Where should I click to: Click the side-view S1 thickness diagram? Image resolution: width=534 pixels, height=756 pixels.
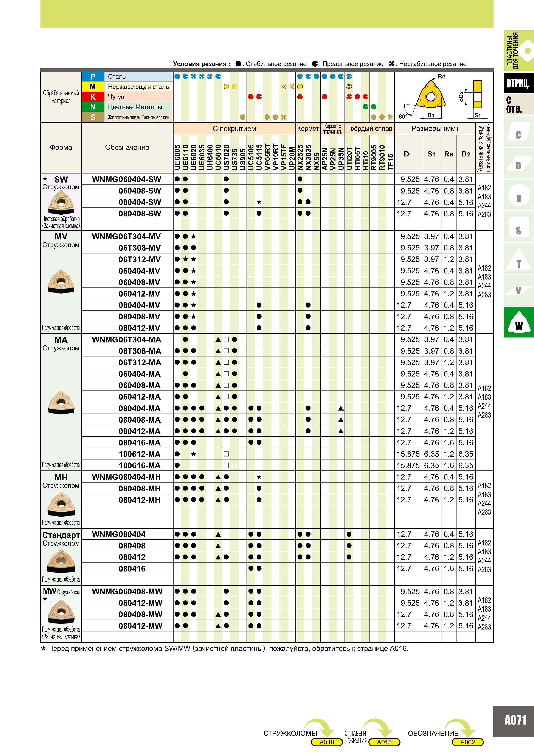pyautogui.click(x=477, y=94)
